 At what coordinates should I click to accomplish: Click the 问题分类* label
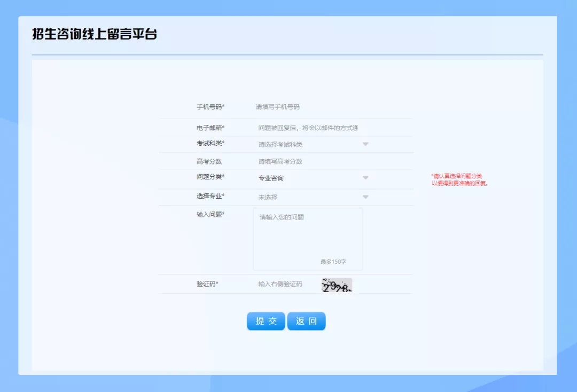point(210,177)
